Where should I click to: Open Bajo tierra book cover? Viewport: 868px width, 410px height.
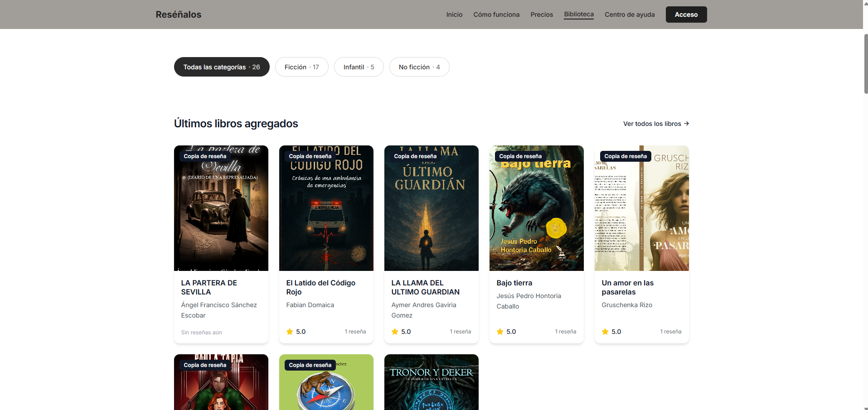pos(537,208)
